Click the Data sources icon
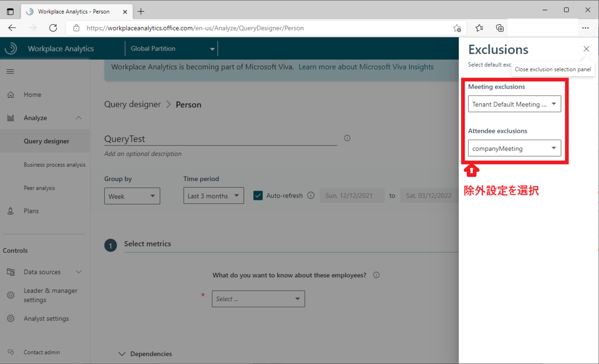 point(11,272)
